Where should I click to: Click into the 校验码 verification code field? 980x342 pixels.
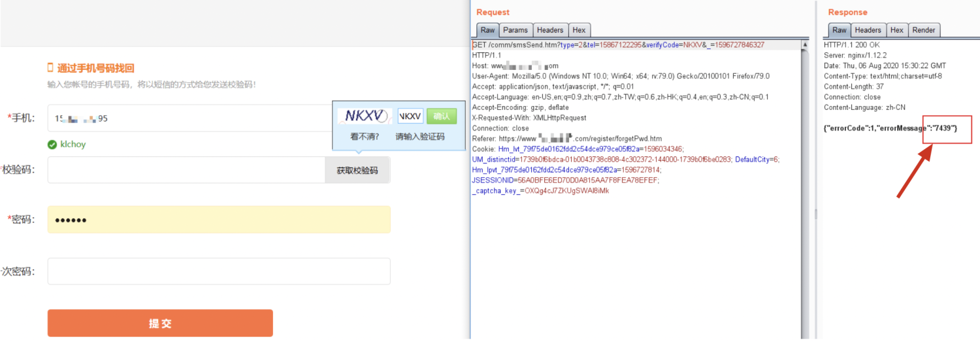click(x=186, y=170)
